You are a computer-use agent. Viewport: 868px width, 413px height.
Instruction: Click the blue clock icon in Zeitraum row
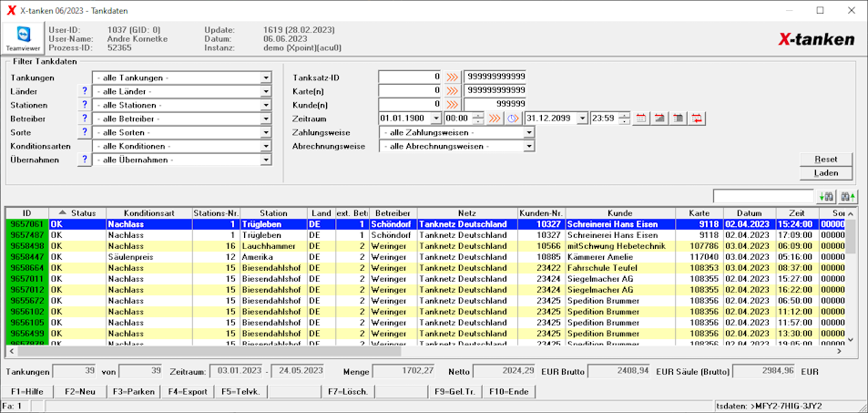tap(514, 119)
